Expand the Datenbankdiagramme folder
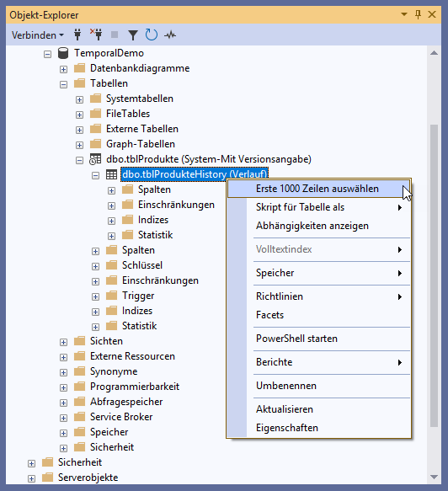 [x=63, y=69]
